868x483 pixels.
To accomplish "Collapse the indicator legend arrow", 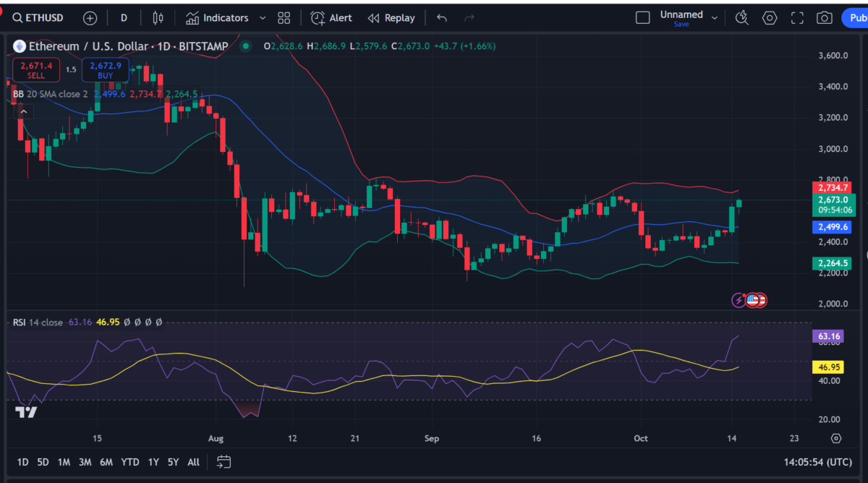I will [23, 111].
